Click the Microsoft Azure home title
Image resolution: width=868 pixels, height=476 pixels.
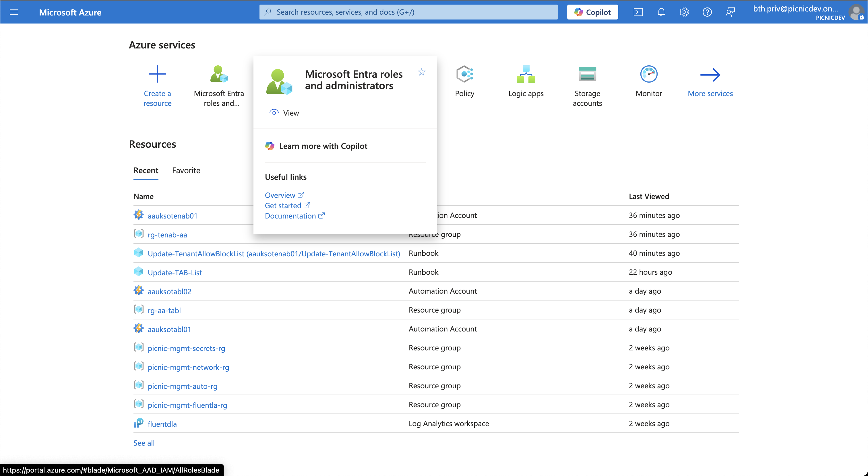tap(70, 12)
